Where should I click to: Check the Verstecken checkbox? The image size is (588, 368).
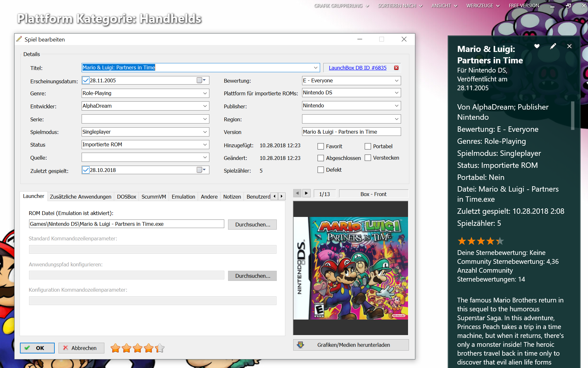coord(368,158)
